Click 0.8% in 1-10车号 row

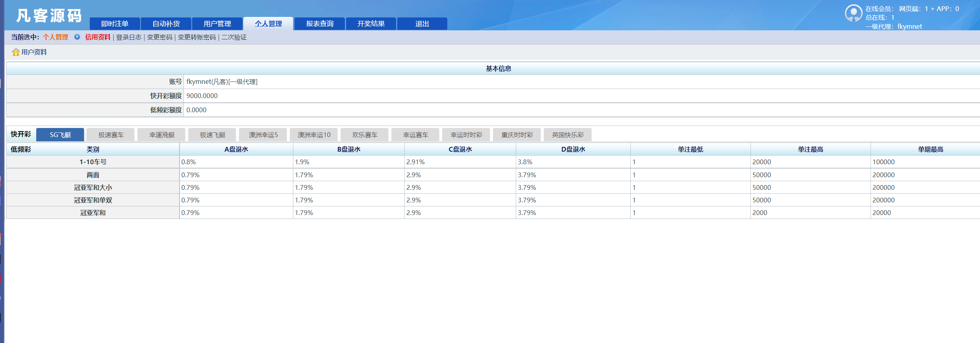(189, 162)
